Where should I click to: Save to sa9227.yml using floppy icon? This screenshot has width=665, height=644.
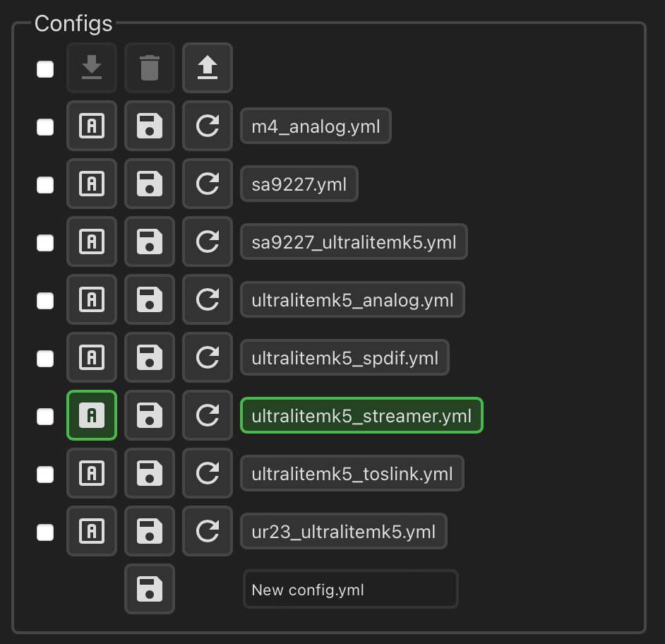click(x=149, y=184)
